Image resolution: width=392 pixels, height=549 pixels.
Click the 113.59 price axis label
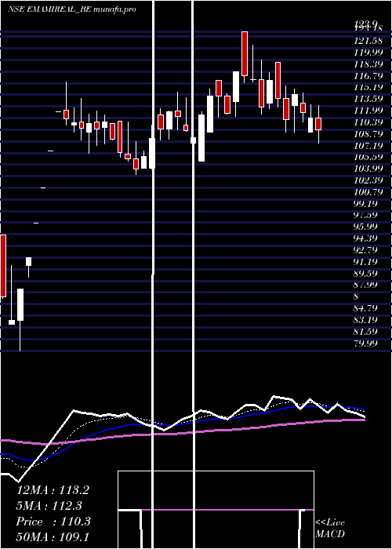(x=368, y=99)
